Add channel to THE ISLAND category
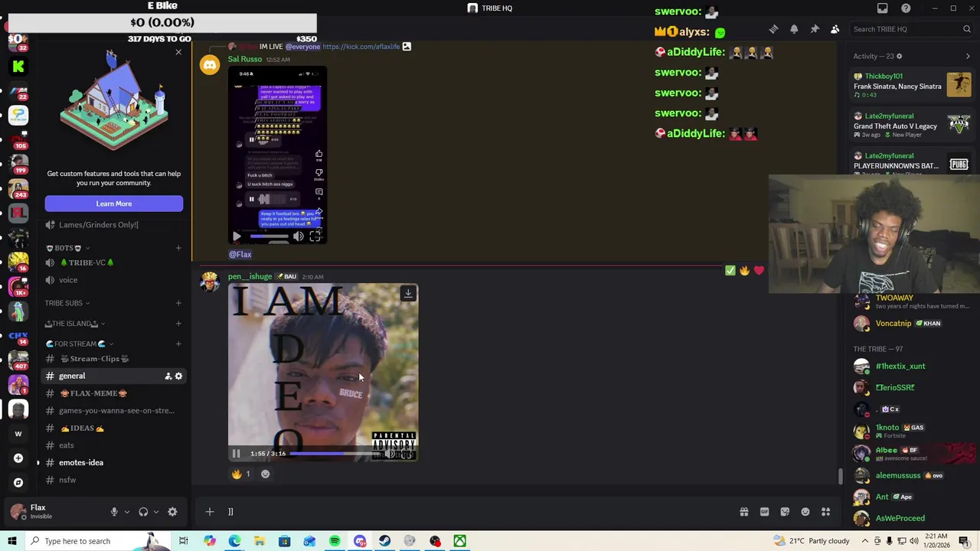 pyautogui.click(x=178, y=324)
